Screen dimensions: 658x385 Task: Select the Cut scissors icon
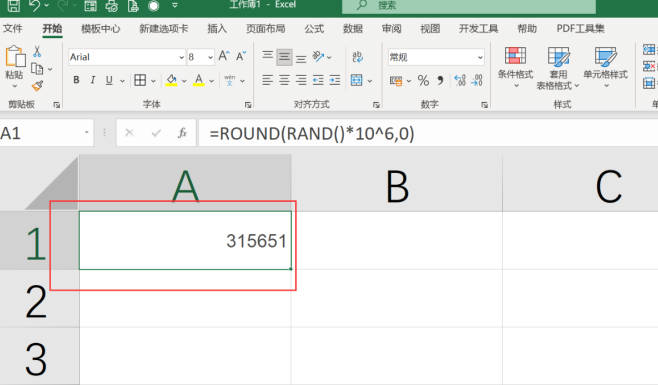click(37, 52)
